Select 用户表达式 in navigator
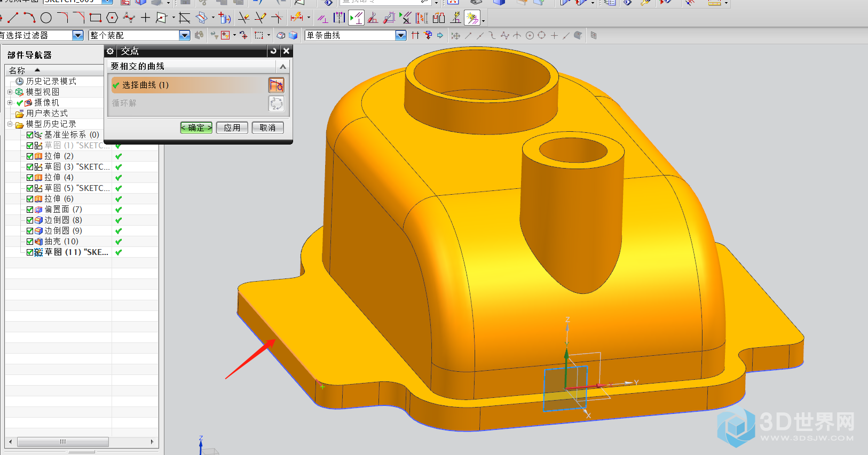 [46, 113]
